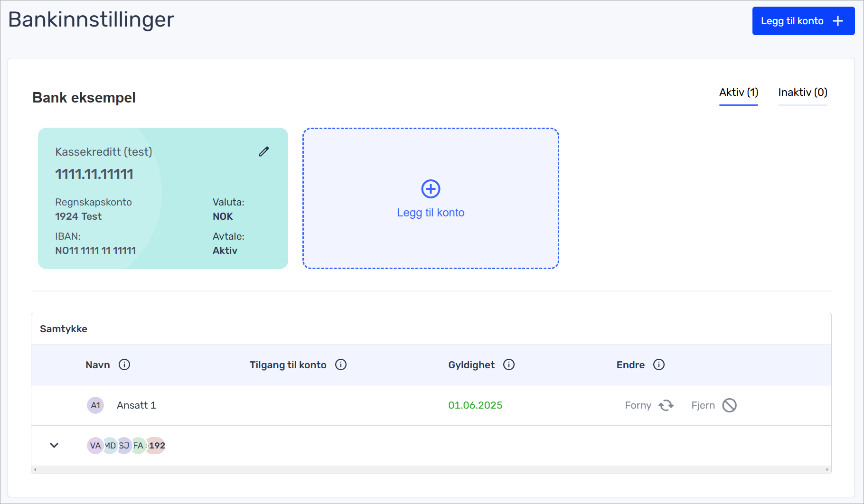Click the 1924 Test regnskapskonto value
Screen dimensions: 864x504
78,216
